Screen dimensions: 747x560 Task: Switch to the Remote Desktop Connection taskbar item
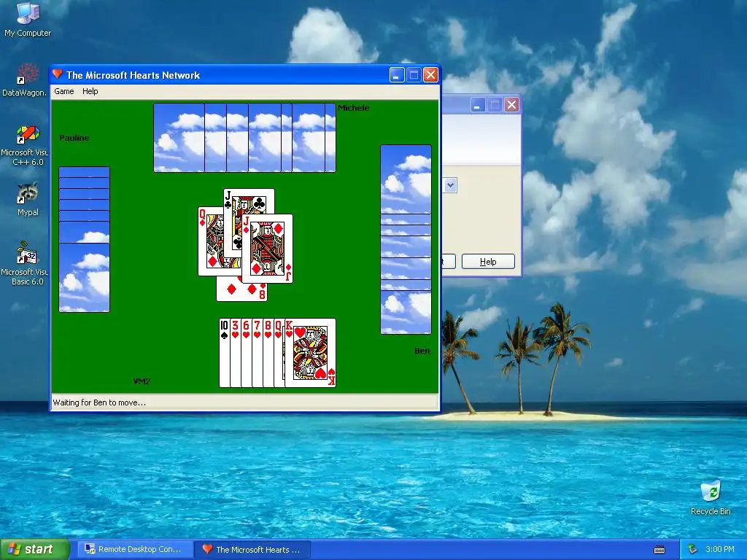tap(136, 549)
